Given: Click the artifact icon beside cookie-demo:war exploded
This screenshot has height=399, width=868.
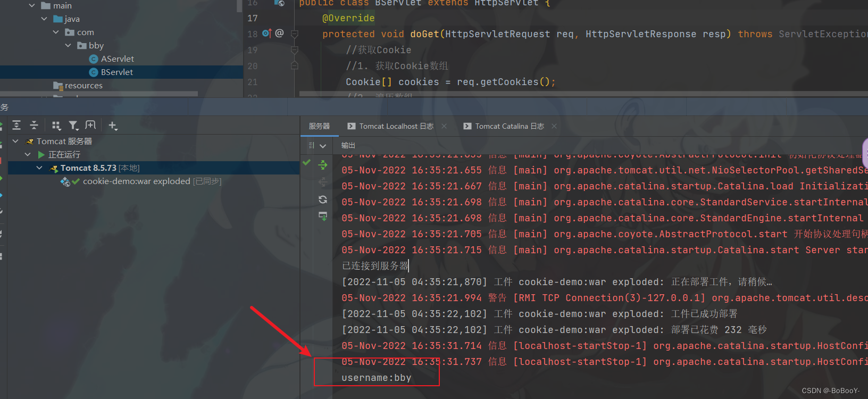Looking at the screenshot, I should click(x=65, y=181).
